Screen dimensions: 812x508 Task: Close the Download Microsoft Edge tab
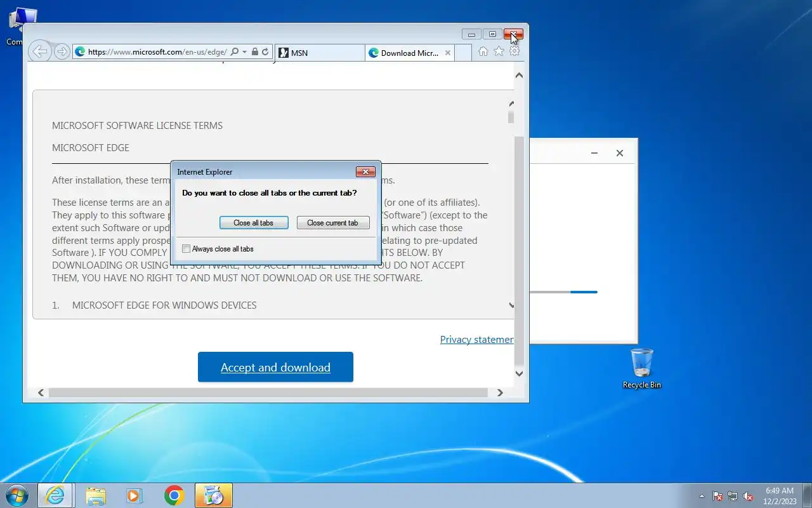(448, 53)
